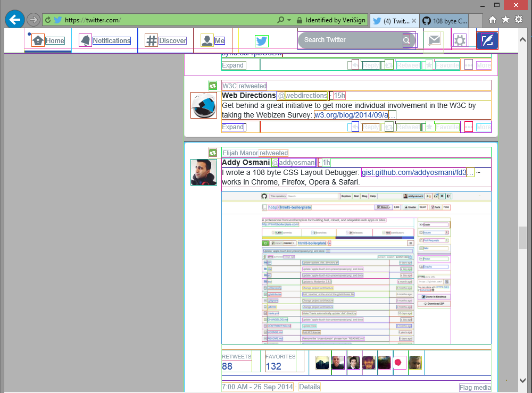This screenshot has width=532, height=393.
Task: Click the Flag media link
Action: 475,387
